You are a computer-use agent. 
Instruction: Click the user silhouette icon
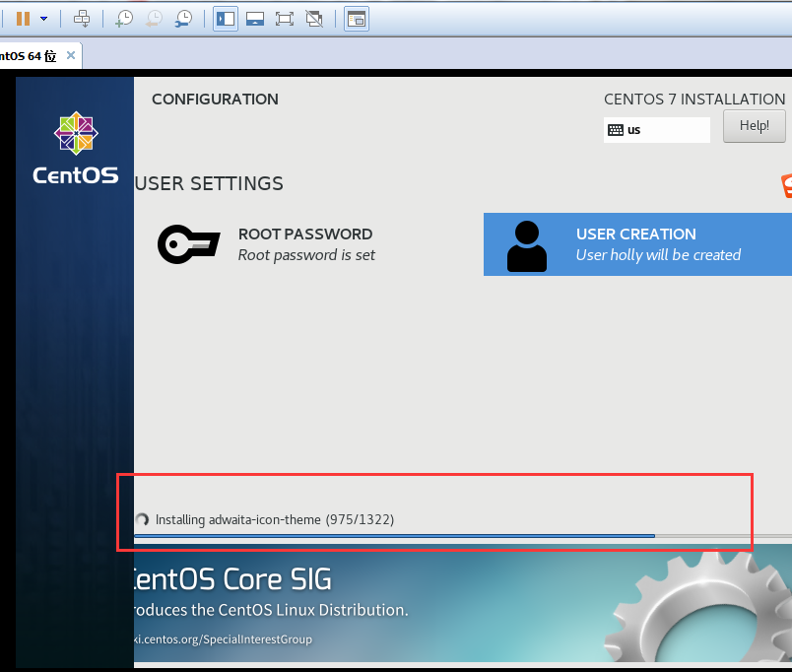pyautogui.click(x=526, y=246)
